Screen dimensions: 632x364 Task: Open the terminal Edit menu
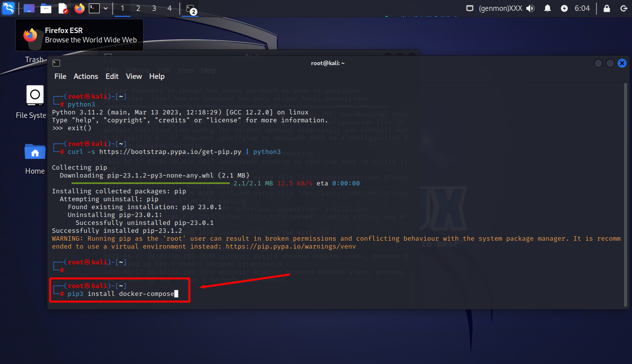click(112, 76)
